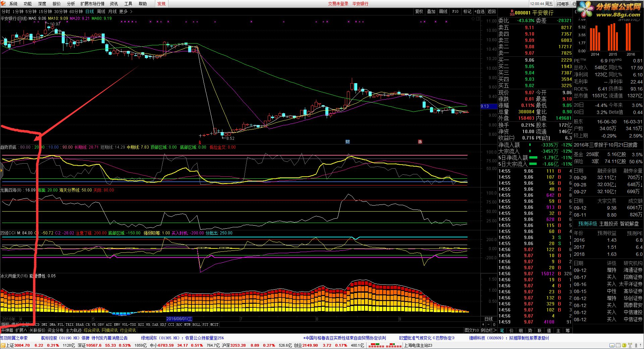Viewport: 644px width, 349px height.
Task: Click the 捷顺科技 news headline
Action: point(509,338)
